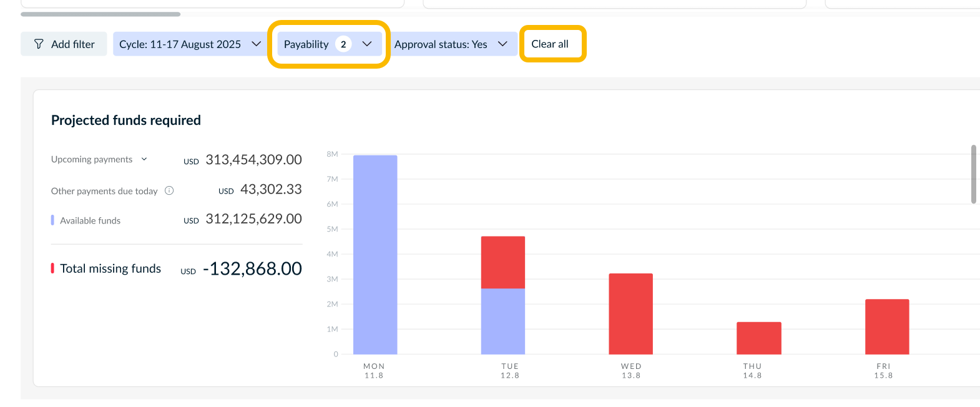This screenshot has width=980, height=407.
Task: Expand the Payability filter chevron
Action: tap(367, 44)
